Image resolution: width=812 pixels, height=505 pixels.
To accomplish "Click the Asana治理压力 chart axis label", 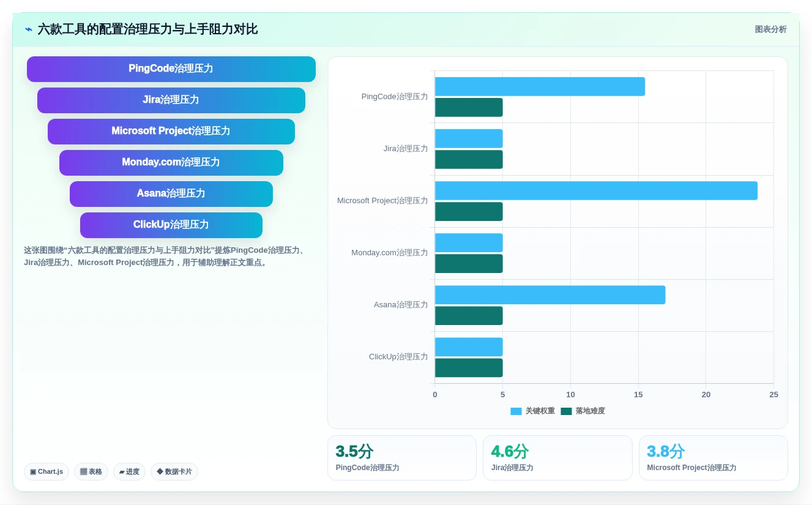I will pos(401,305).
